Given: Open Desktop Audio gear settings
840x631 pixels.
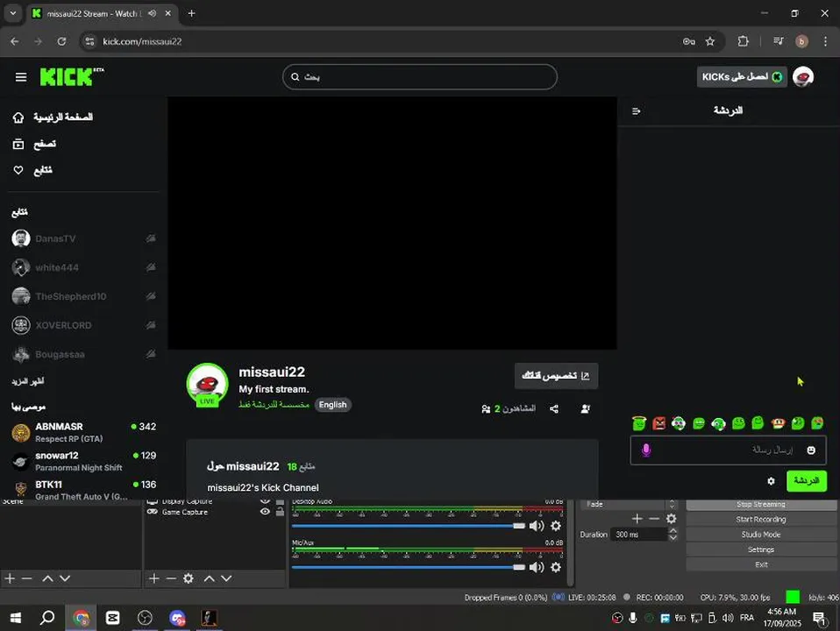Looking at the screenshot, I should [x=556, y=526].
